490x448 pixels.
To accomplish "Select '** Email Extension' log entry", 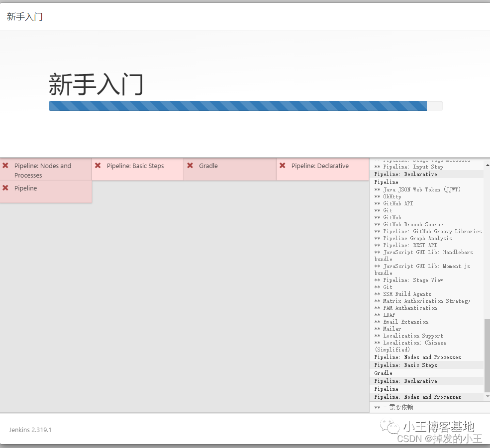I will [401, 322].
